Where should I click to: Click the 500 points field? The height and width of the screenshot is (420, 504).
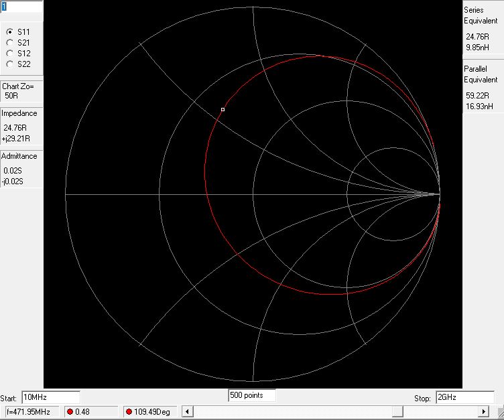click(x=252, y=395)
